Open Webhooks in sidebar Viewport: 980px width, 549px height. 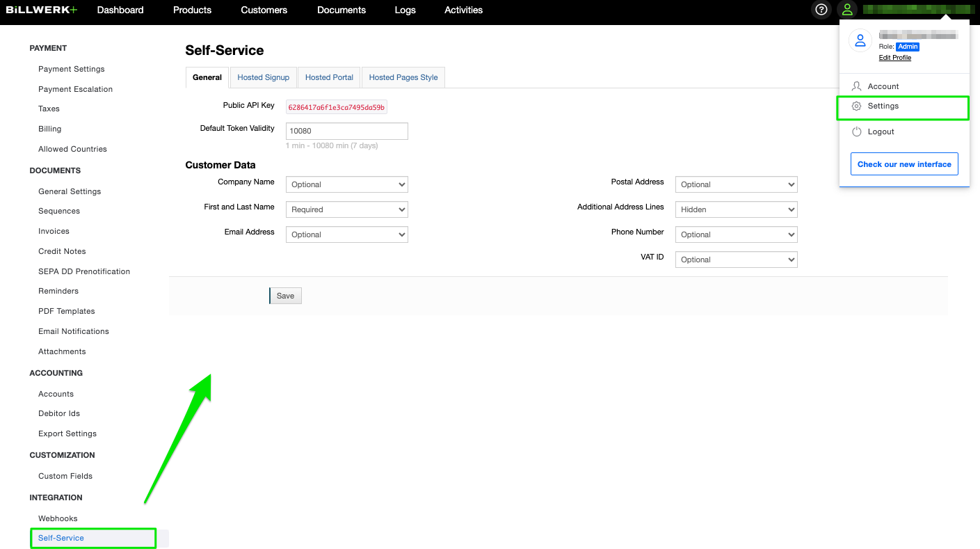[58, 518]
